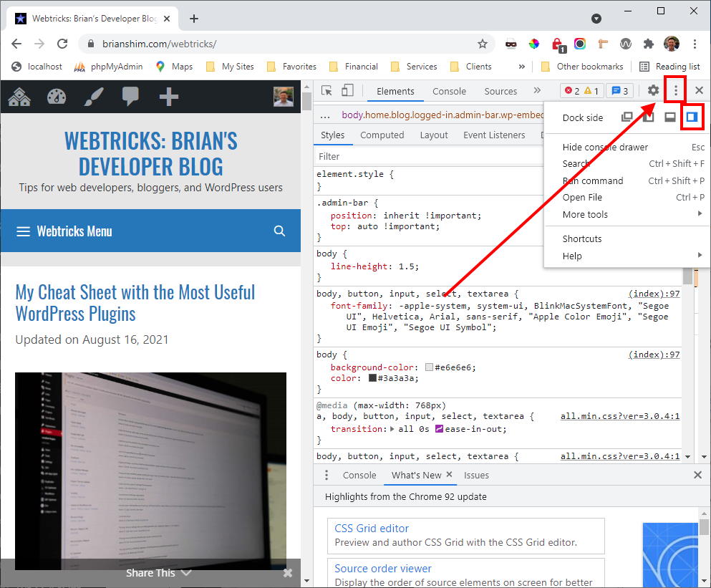Expand the transition property disclosure triangle

click(x=392, y=429)
